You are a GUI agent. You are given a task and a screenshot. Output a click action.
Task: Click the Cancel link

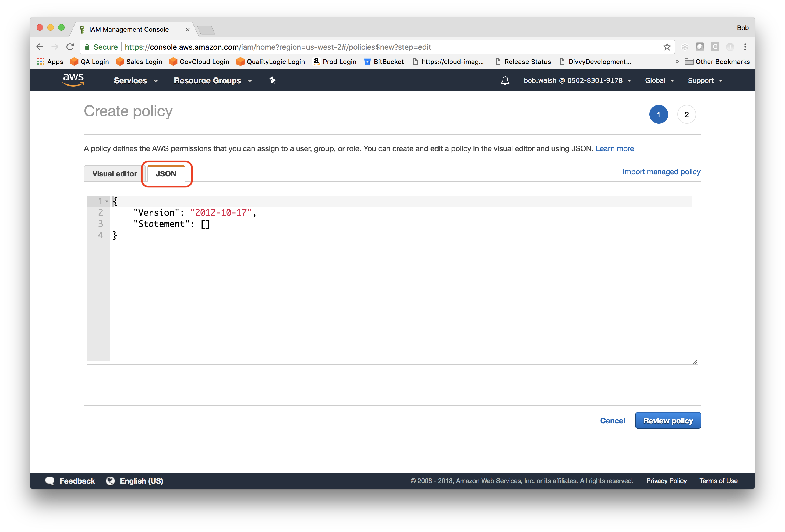(612, 421)
